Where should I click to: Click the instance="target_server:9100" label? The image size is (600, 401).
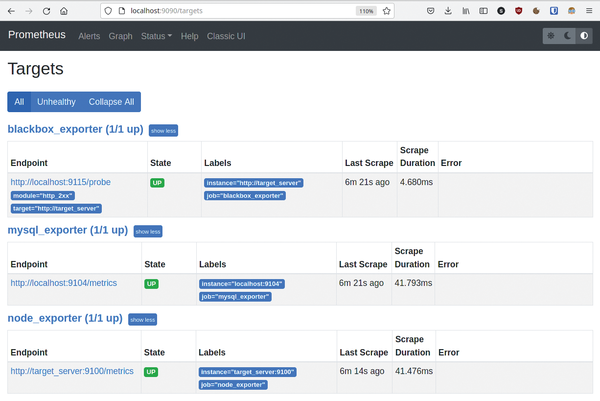coord(248,372)
